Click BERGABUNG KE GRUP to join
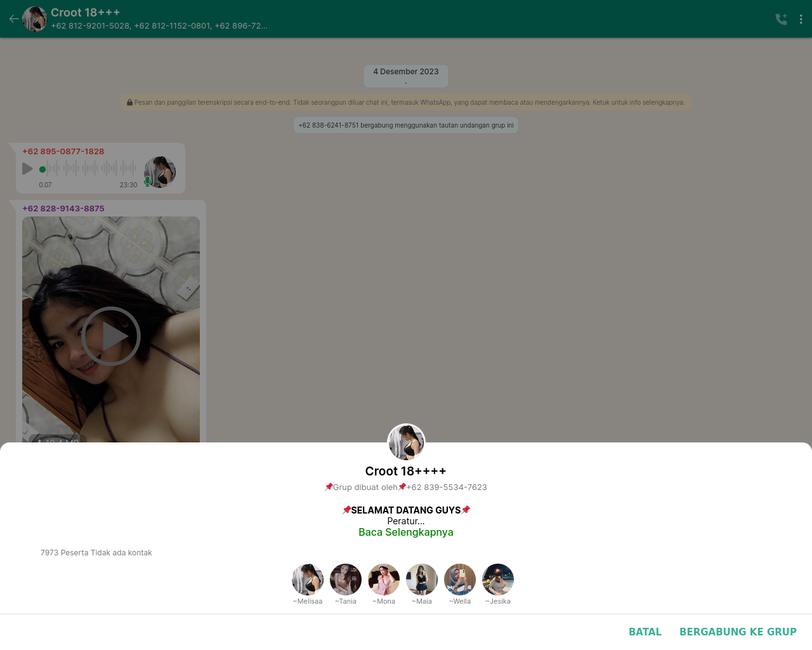Screen dimensions: 812x650 coord(738,632)
